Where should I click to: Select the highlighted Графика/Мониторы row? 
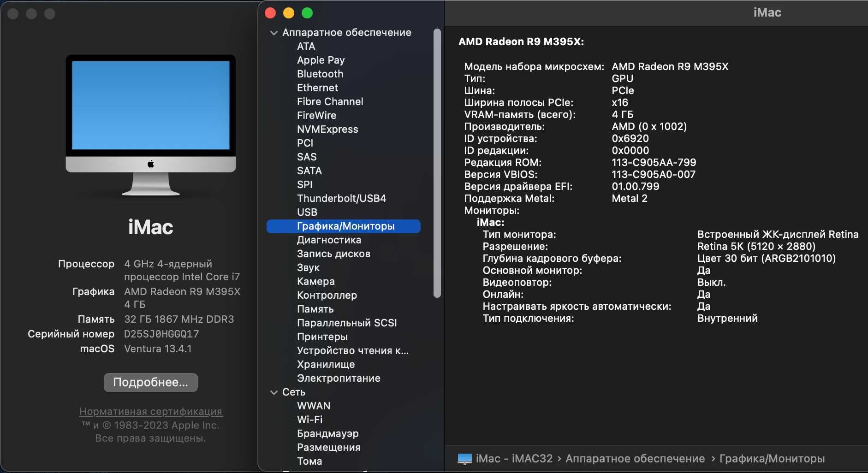tap(343, 226)
